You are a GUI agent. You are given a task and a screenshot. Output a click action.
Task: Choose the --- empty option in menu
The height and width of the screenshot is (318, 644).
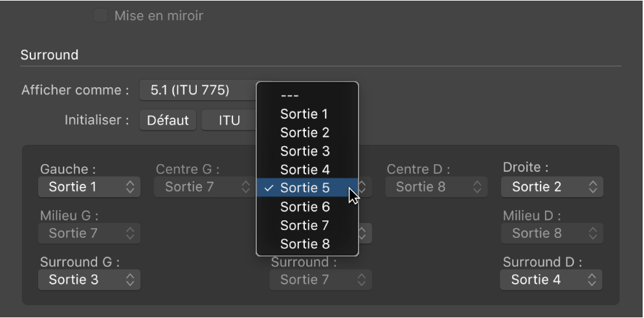click(289, 96)
